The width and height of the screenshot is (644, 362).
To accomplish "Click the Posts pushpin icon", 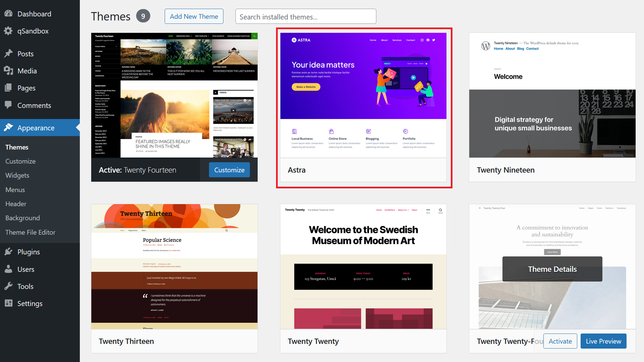I will pos(8,54).
